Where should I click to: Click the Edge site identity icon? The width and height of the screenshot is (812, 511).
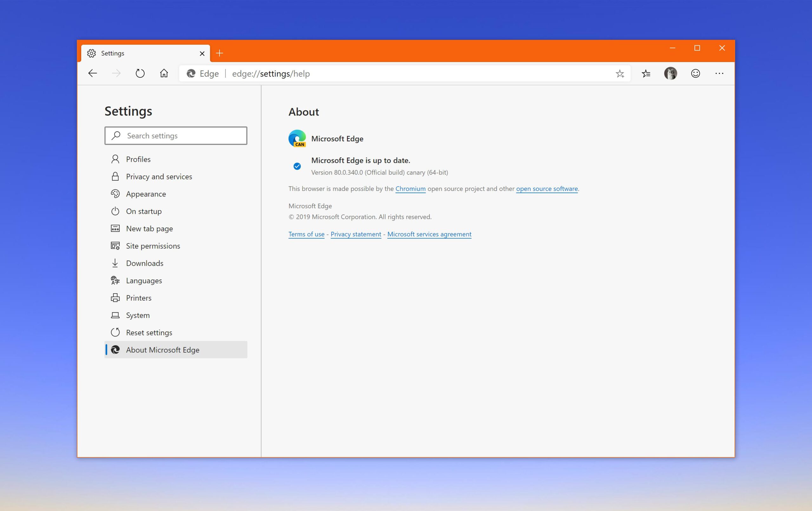191,74
